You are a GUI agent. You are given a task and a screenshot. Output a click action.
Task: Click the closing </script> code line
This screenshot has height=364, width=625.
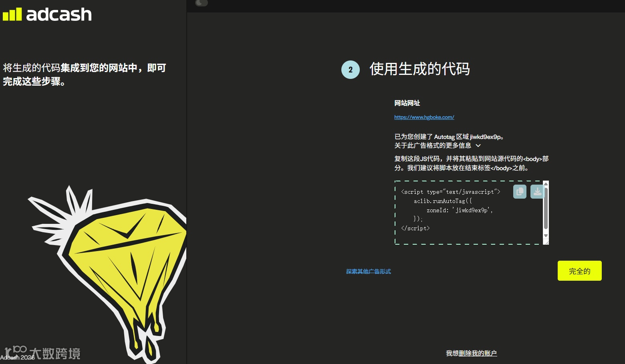tap(415, 228)
